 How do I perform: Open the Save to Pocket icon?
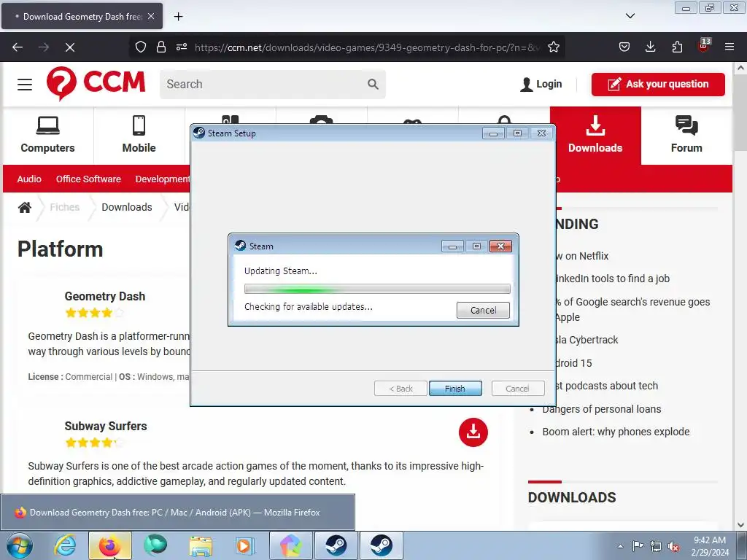(624, 47)
